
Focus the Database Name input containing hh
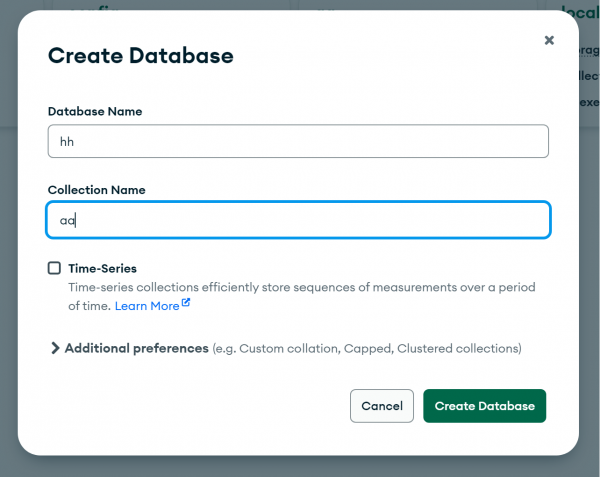(298, 141)
